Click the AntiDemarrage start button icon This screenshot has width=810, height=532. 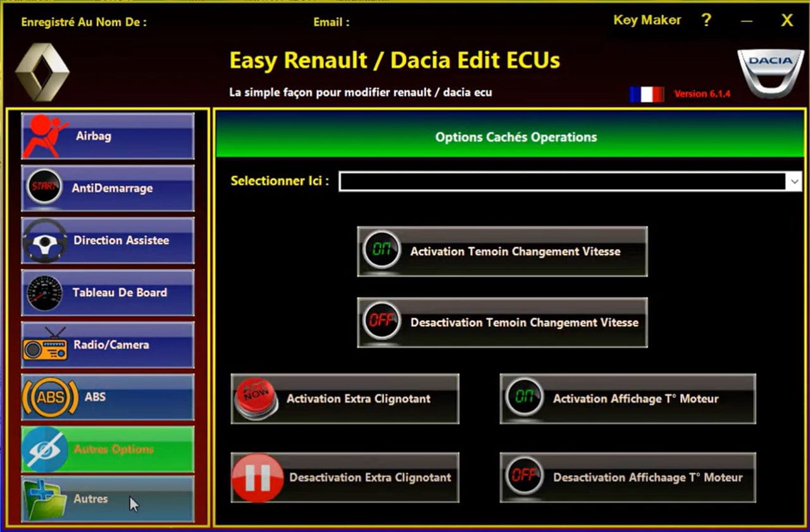[44, 188]
